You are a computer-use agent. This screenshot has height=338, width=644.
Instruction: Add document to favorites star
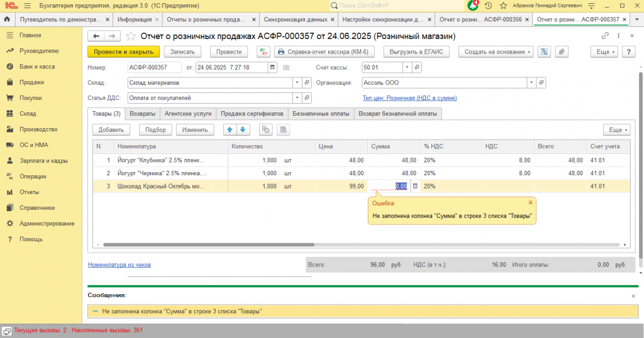point(131,36)
